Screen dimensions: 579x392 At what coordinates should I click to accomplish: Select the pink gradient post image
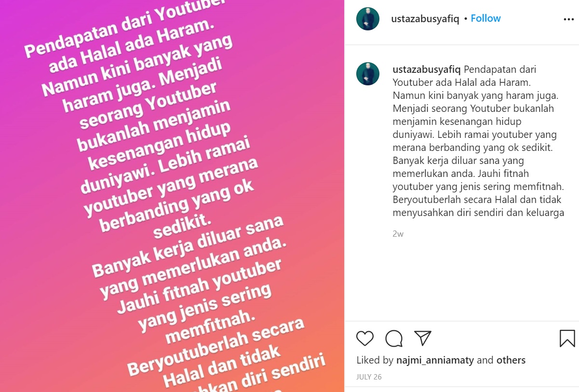pos(172,196)
